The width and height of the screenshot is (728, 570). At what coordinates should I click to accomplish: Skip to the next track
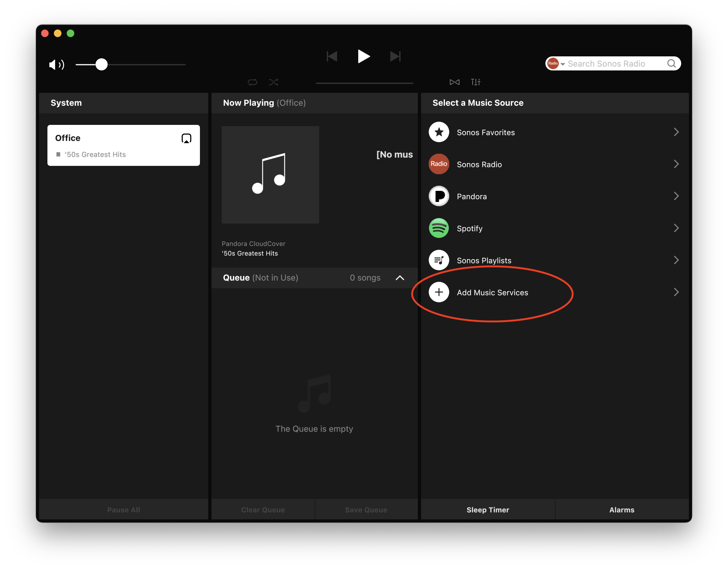click(x=395, y=56)
